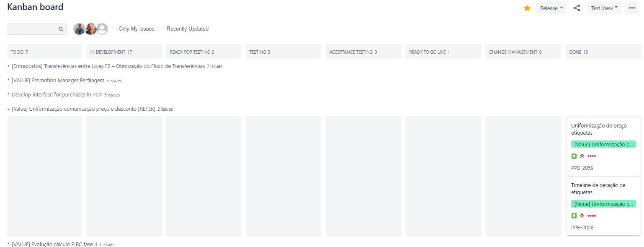The height and width of the screenshot is (247, 644).
Task: Click green epic label on PPB-2059 card
Action: (x=603, y=144)
